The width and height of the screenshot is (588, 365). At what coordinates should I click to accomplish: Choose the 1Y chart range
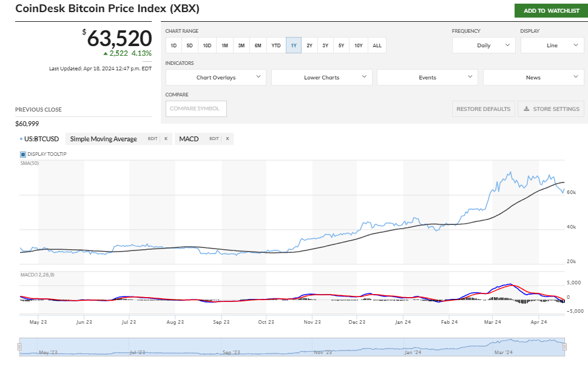click(294, 45)
